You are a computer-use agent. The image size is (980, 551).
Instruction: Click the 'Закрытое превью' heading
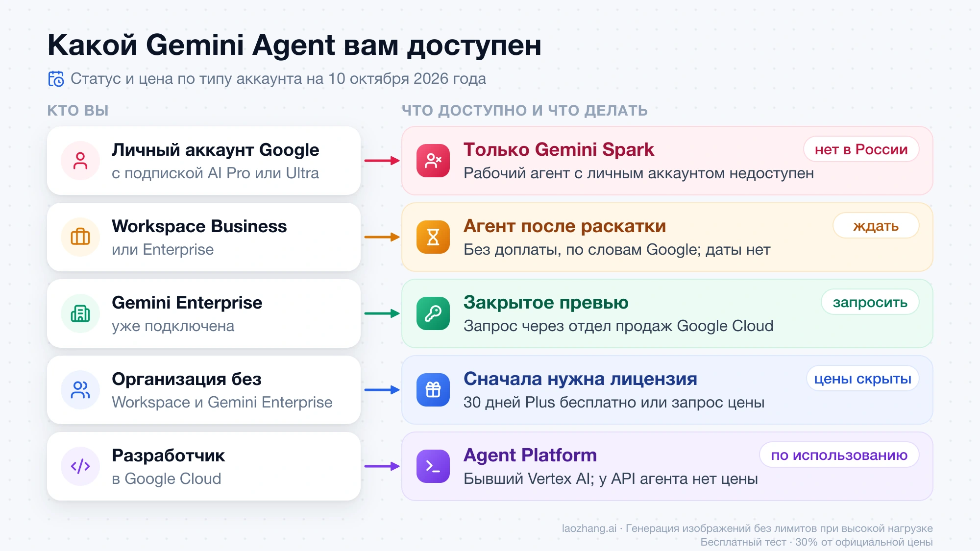[x=546, y=302]
